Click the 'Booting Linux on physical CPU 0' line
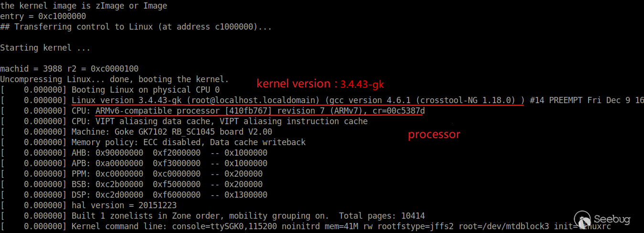The width and height of the screenshot is (644, 233). tap(110, 90)
